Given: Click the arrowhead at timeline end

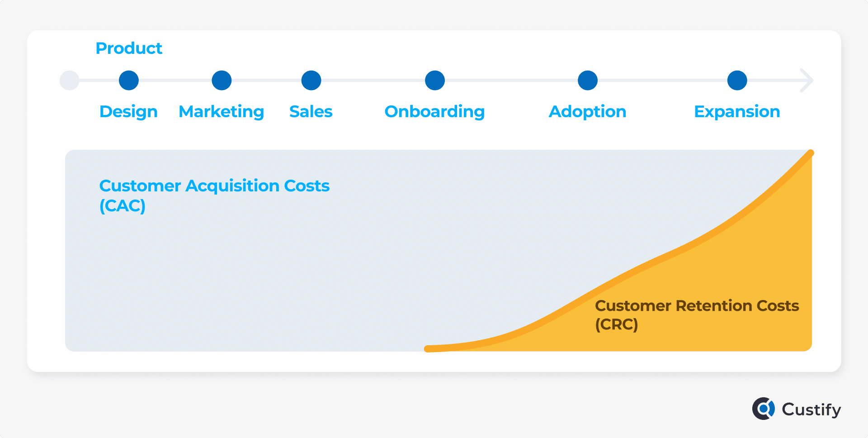Looking at the screenshot, I should 807,81.
